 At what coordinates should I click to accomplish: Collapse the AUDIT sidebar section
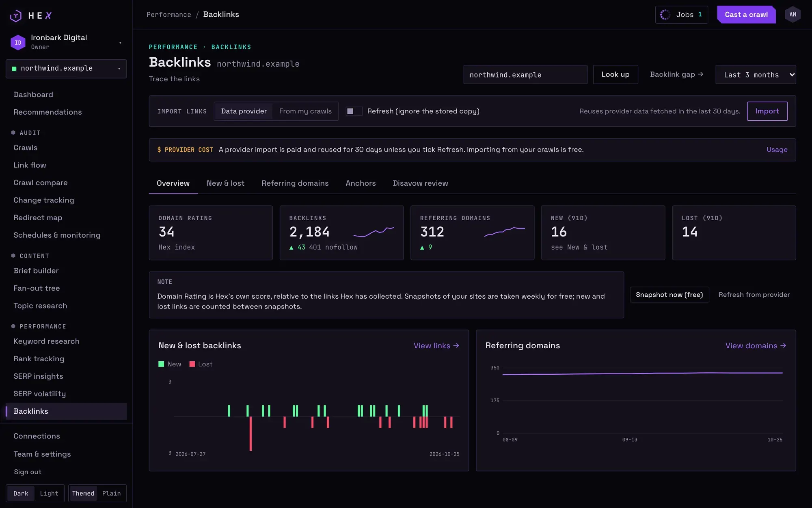pos(27,133)
